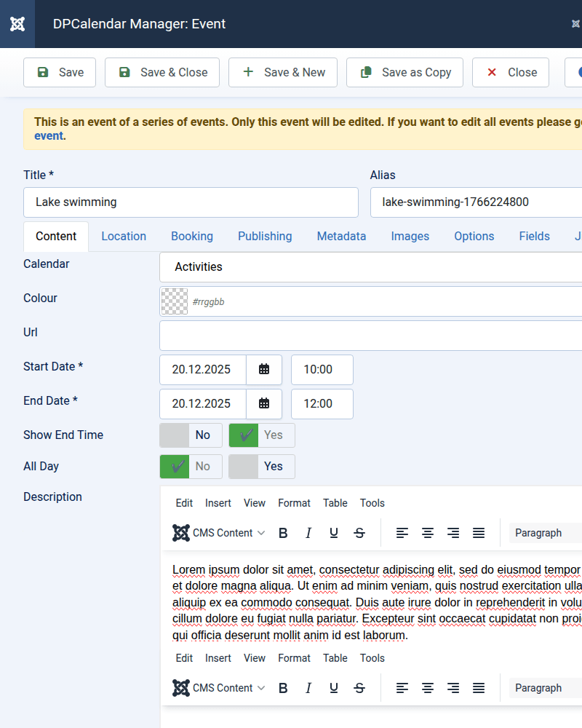Open the Start Date calendar picker icon
This screenshot has height=728, width=582.
(x=264, y=370)
